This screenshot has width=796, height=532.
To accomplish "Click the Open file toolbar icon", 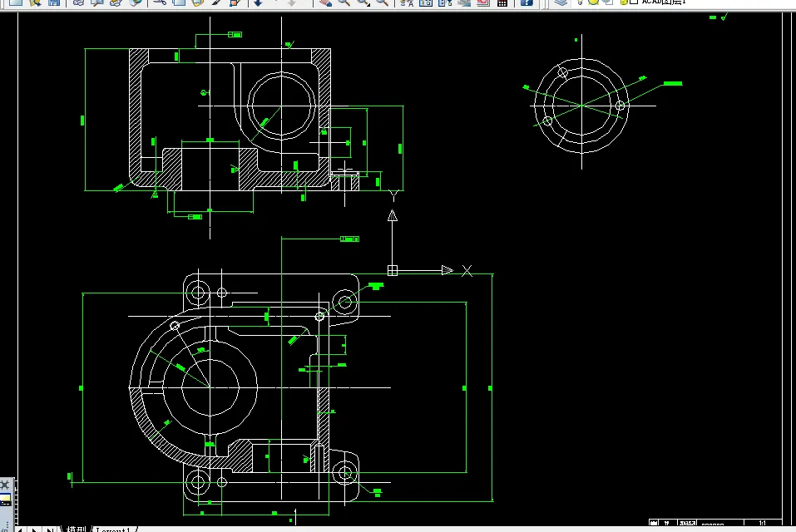I will point(35,2).
